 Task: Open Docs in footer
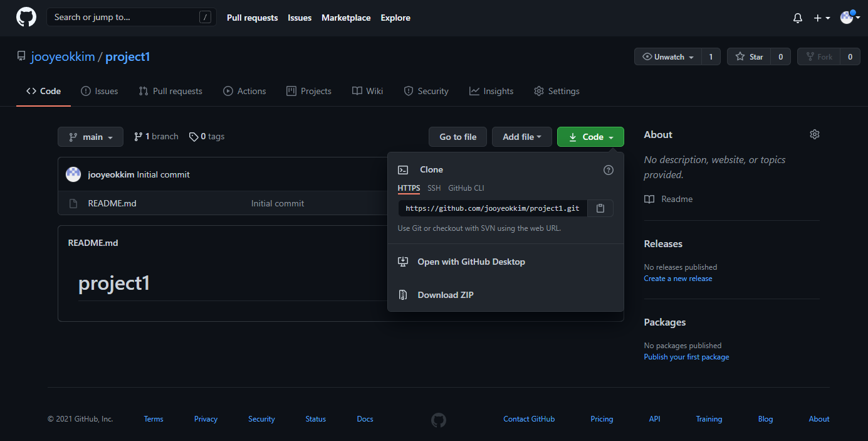coord(365,419)
